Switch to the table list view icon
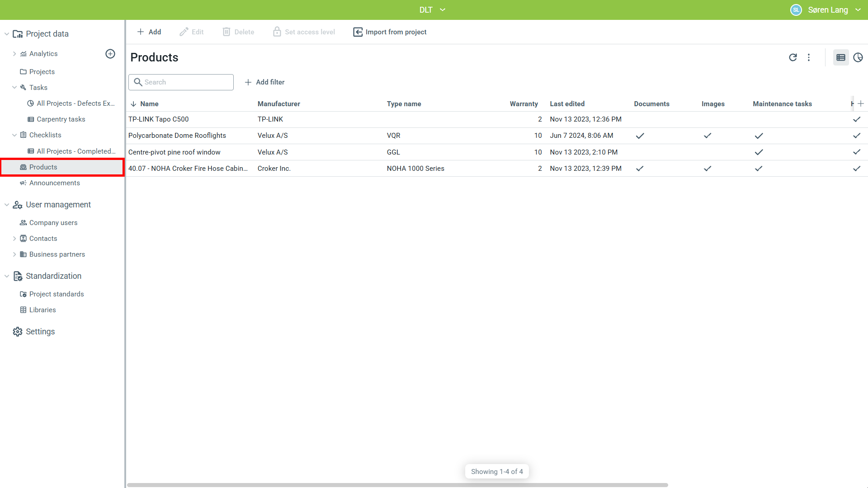Viewport: 868px width, 488px height. pos(840,57)
